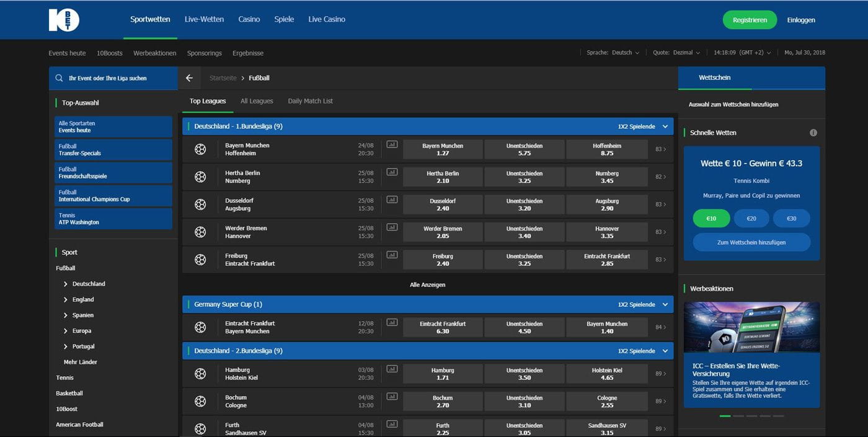This screenshot has height=437, width=868.
Task: Open Tennis in the Sport list
Action: click(65, 377)
